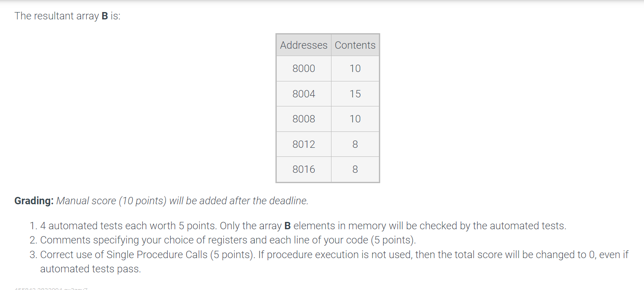
Task: Click the bold B in automated tests line
Action: 288,226
